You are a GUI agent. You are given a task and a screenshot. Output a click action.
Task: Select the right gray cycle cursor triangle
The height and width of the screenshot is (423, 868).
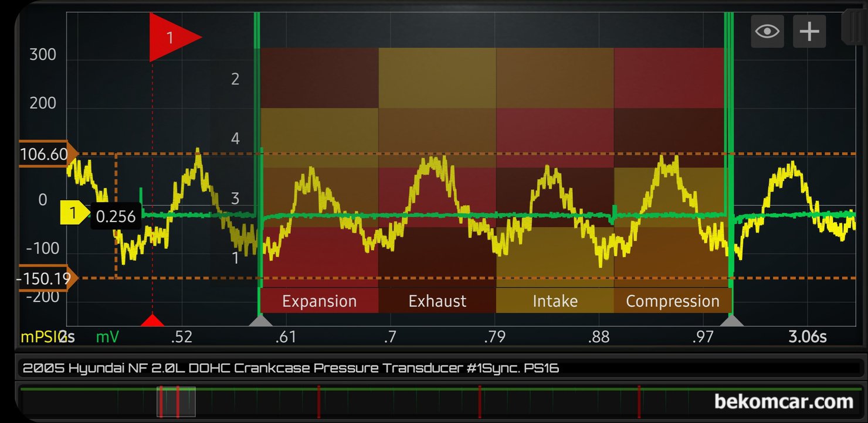(731, 320)
